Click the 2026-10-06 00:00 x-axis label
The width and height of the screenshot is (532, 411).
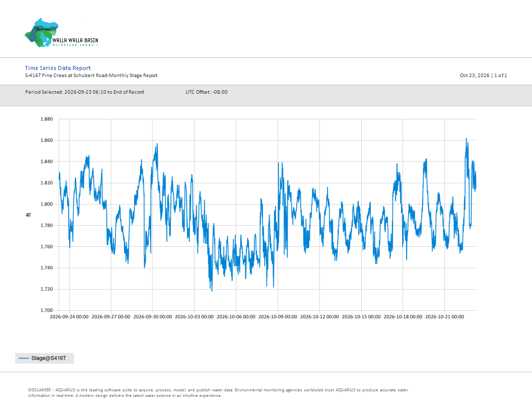pos(236,317)
